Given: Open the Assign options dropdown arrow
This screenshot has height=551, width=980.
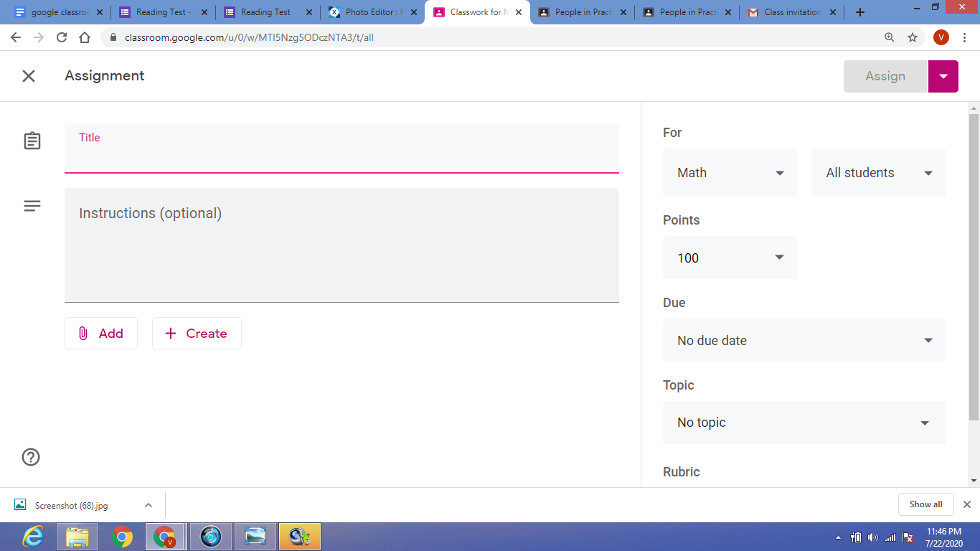Looking at the screenshot, I should coord(943,76).
